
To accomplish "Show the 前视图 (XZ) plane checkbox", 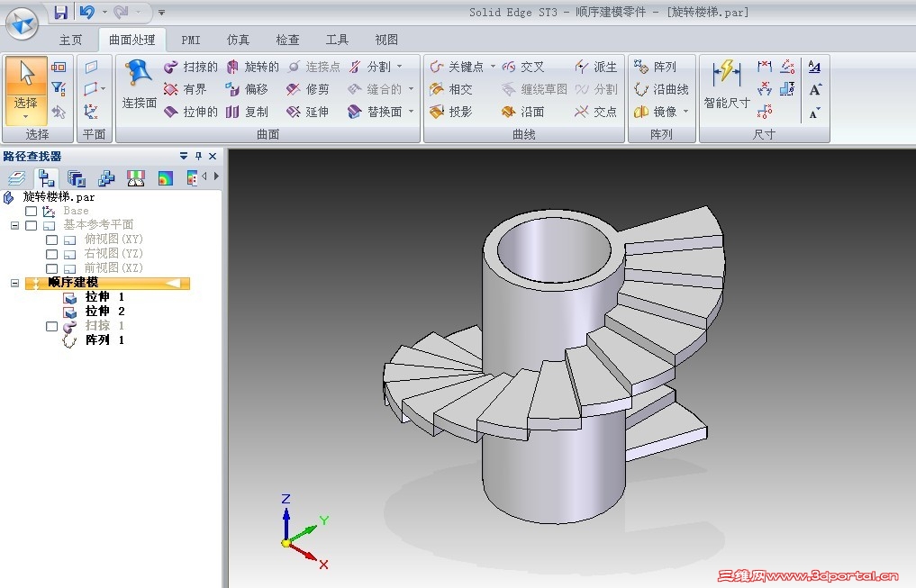I will [x=52, y=268].
